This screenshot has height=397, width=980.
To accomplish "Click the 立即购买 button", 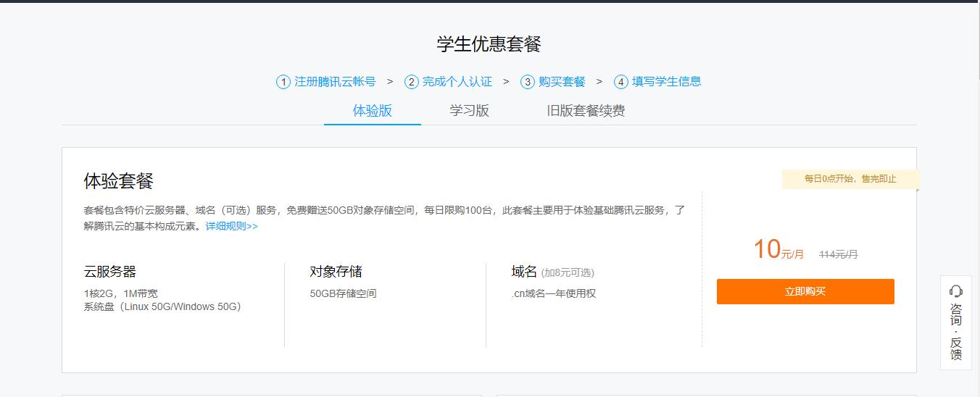I will [x=805, y=291].
